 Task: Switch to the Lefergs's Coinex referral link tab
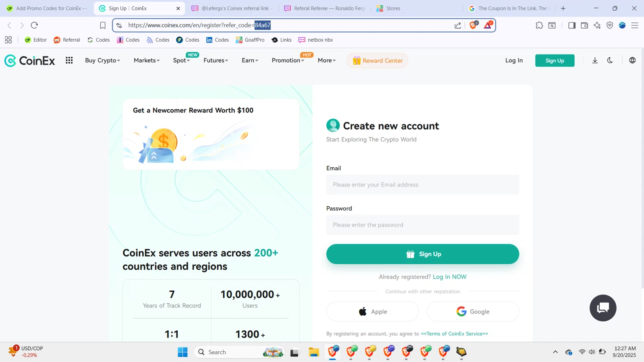[232, 8]
